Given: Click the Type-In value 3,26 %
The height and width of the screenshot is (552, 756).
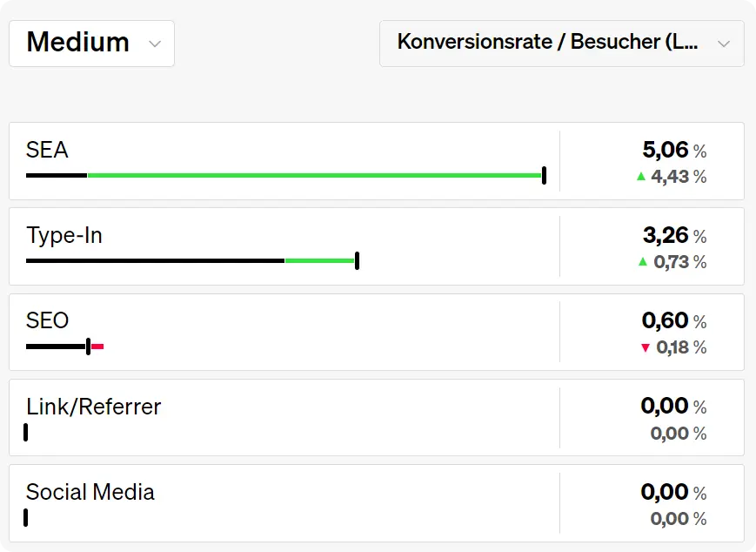Looking at the screenshot, I should click(x=674, y=235).
